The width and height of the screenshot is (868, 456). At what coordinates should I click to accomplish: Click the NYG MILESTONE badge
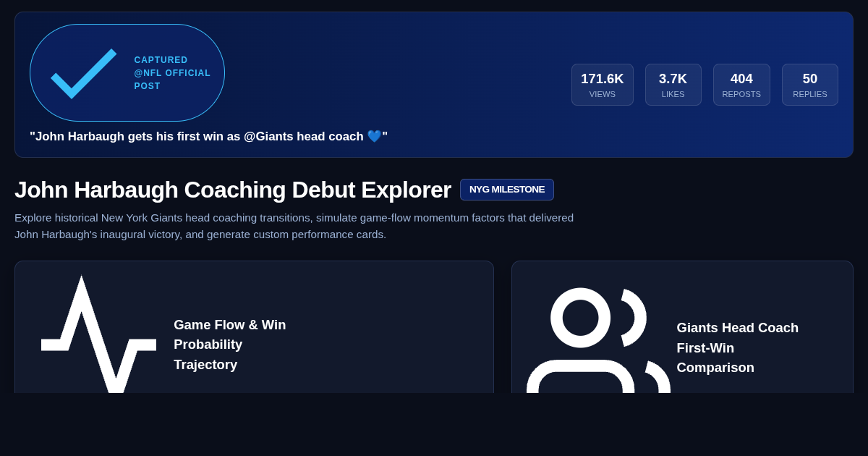507,190
